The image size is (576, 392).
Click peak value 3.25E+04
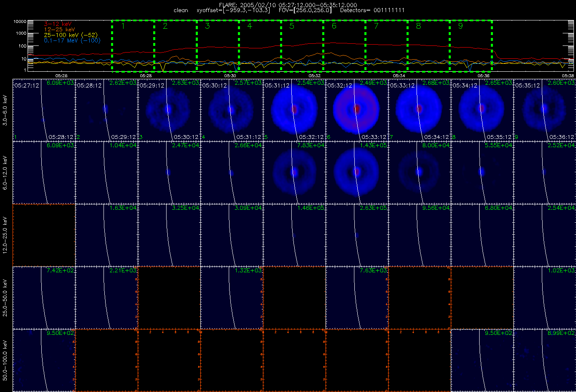(x=185, y=208)
